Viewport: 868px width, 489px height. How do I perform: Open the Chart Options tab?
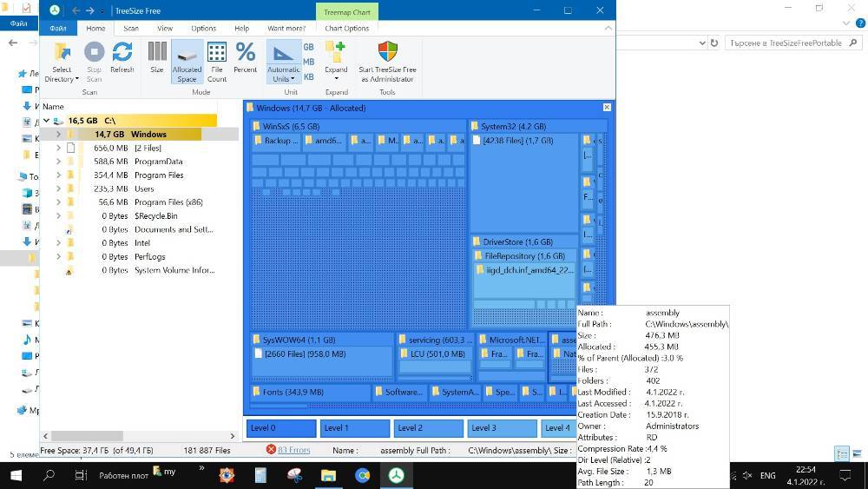346,29
